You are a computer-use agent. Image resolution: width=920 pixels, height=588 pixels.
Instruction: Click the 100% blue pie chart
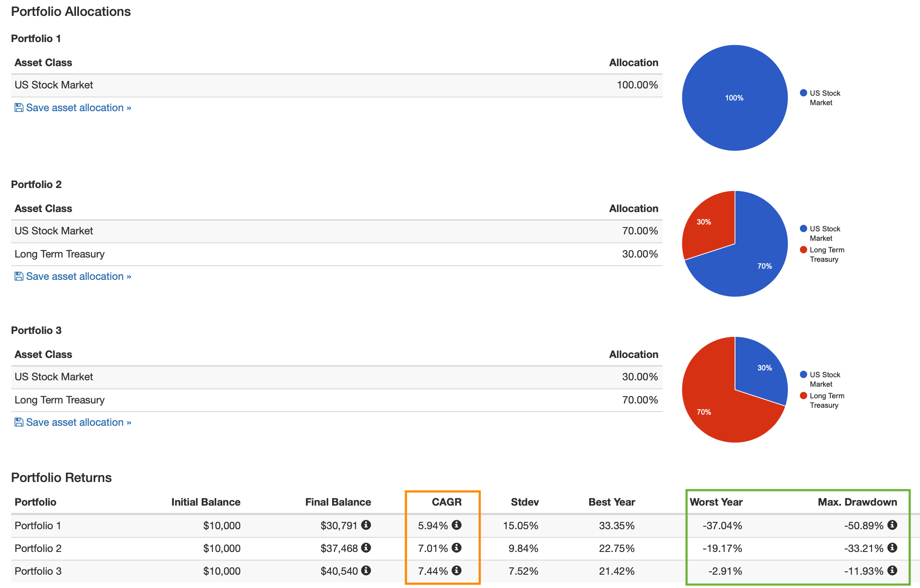(x=735, y=98)
